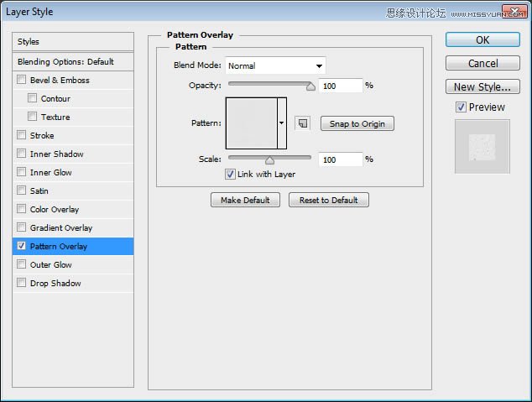The width and height of the screenshot is (532, 402).
Task: Open the Inner Shadow settings label
Action: click(57, 154)
